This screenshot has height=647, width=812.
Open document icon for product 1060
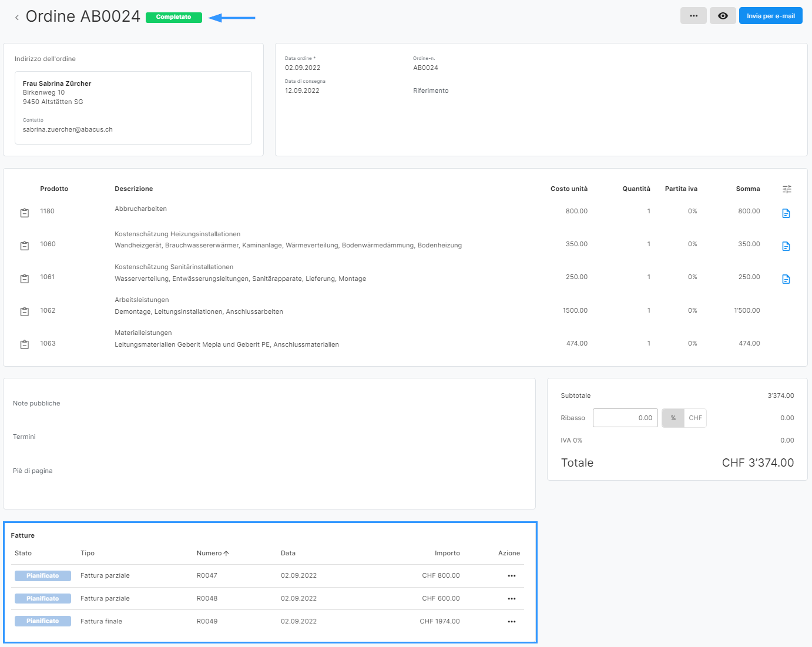tap(786, 246)
